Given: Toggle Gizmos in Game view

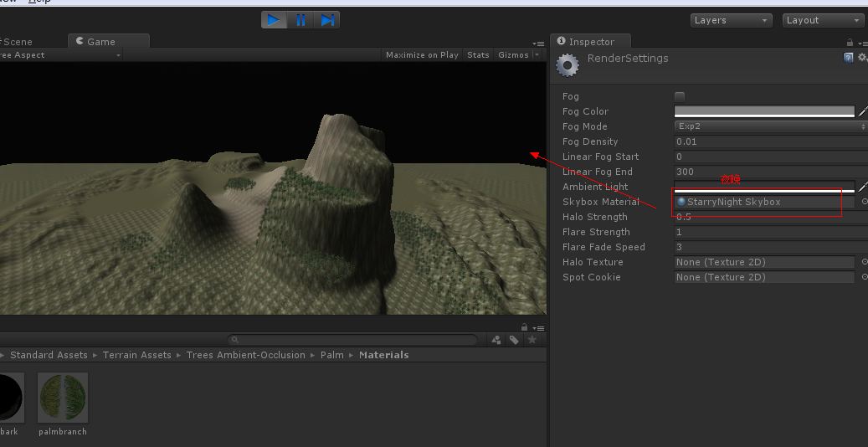Looking at the screenshot, I should pos(513,55).
